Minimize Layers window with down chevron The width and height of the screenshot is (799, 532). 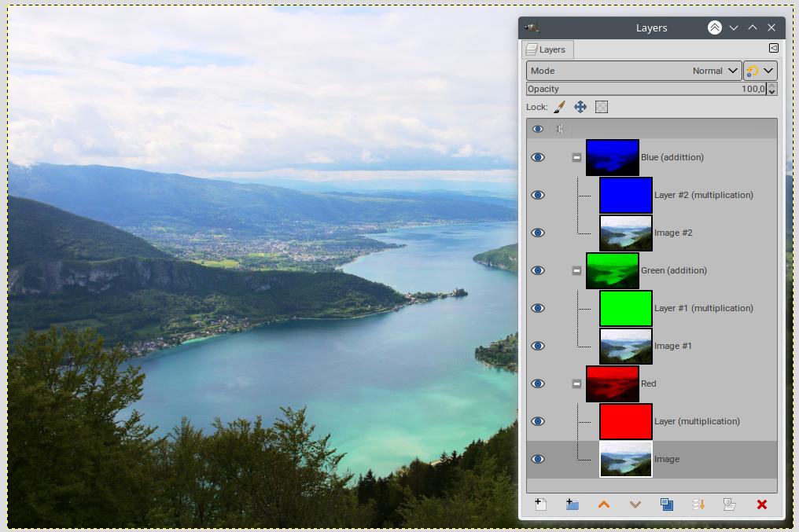click(734, 28)
